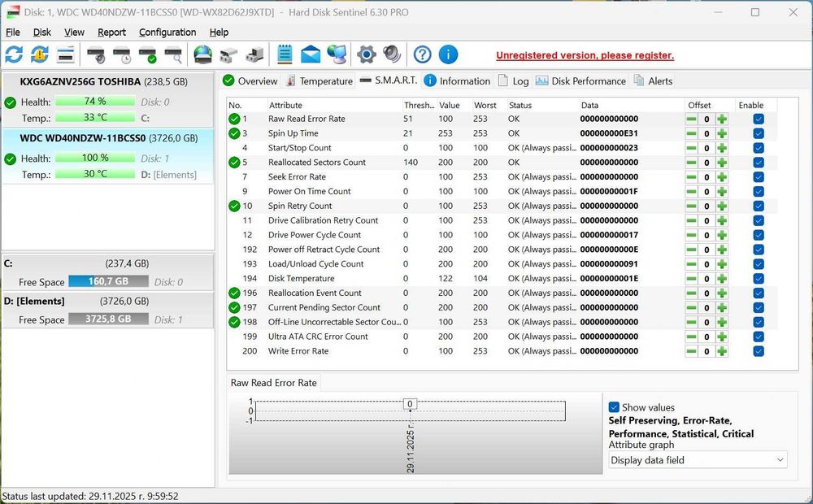Open the File menu

point(12,33)
